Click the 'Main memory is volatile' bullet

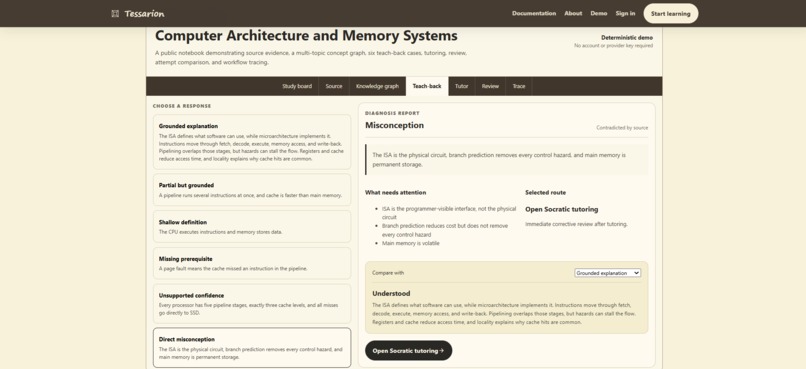[x=411, y=243]
